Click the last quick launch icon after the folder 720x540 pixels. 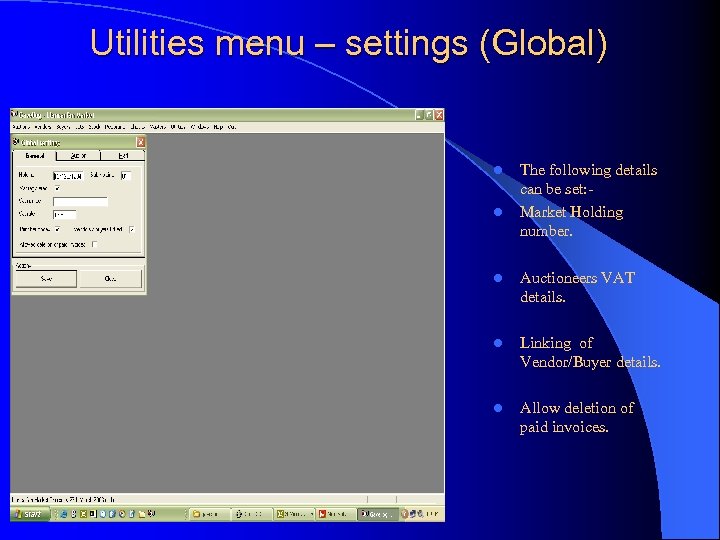point(152,514)
